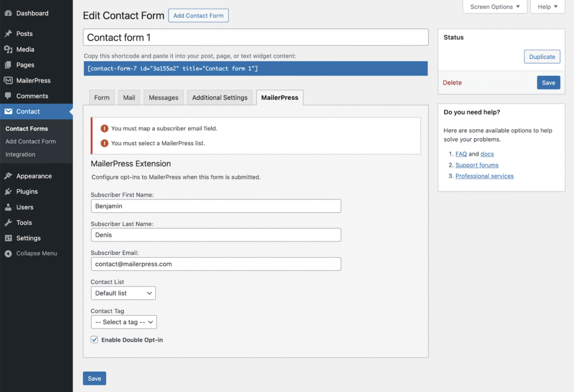Open the Contact List dropdown
The image size is (574, 392).
(123, 293)
